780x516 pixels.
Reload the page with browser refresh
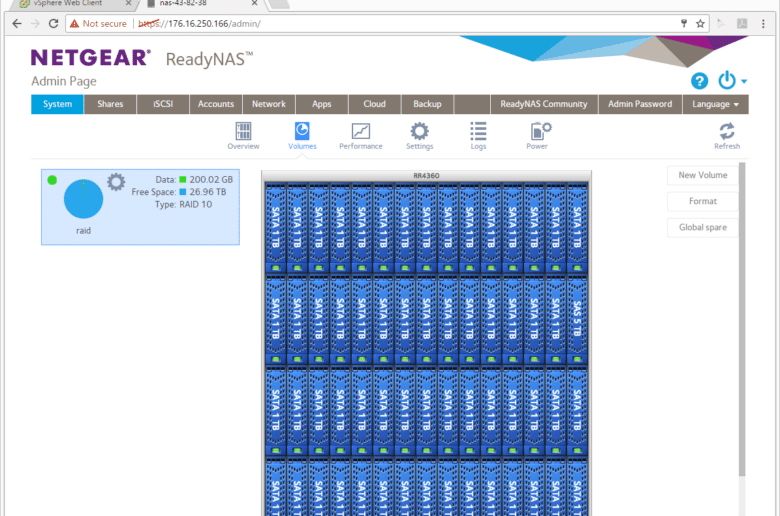tap(53, 23)
